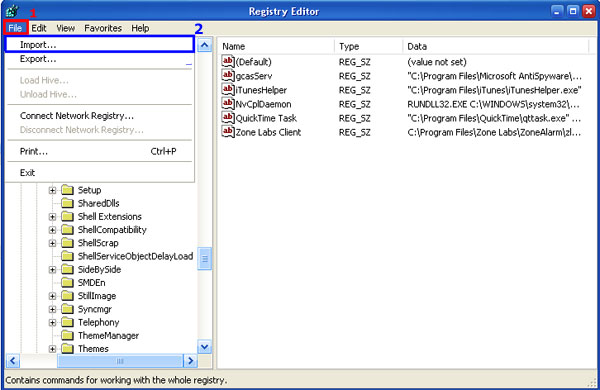Click the Data column header
Viewport: 600px width, 390px height.
(x=496, y=46)
